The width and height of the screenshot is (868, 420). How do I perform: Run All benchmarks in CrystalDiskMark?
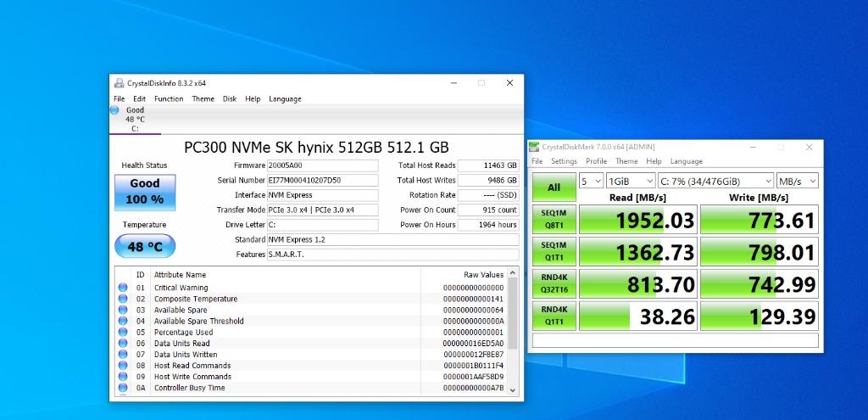(554, 188)
